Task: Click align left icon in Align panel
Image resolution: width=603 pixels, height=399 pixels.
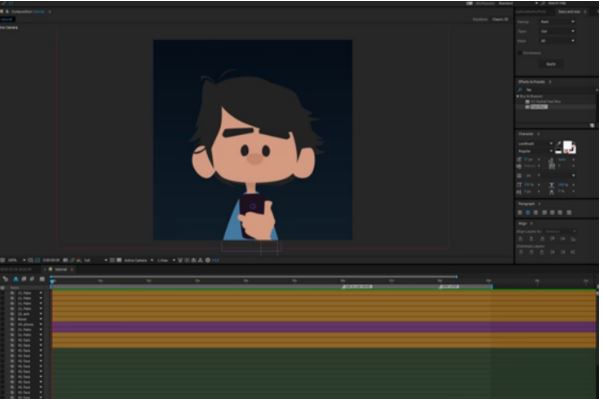Action: click(x=521, y=239)
